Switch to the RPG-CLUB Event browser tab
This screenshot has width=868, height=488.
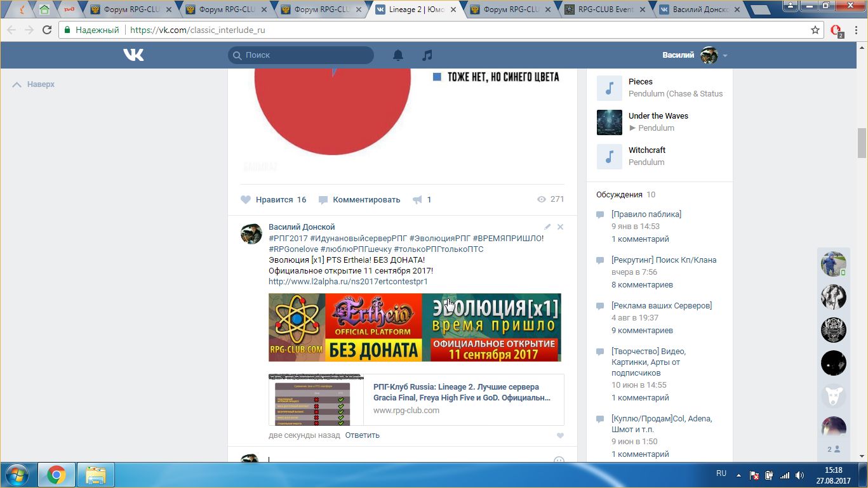point(606,10)
